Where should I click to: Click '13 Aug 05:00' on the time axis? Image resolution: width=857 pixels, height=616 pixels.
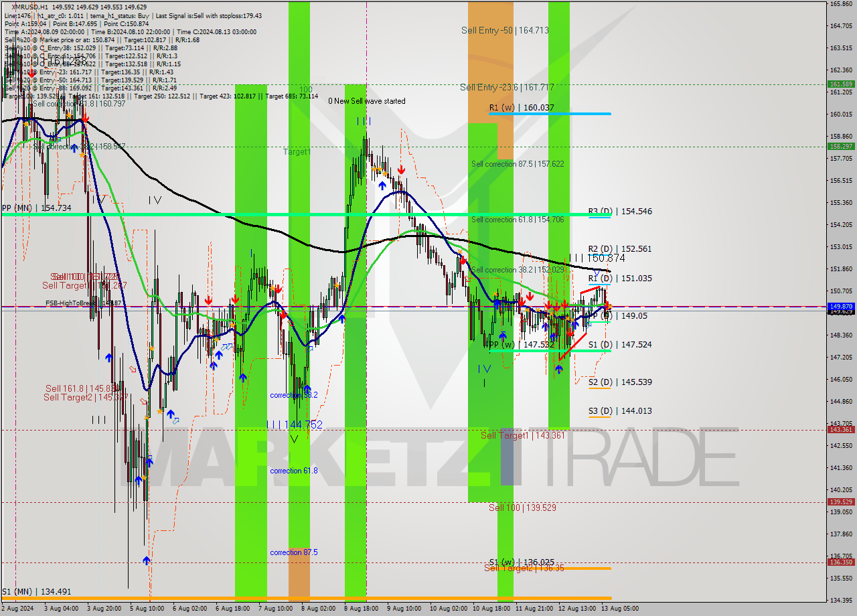click(619, 609)
